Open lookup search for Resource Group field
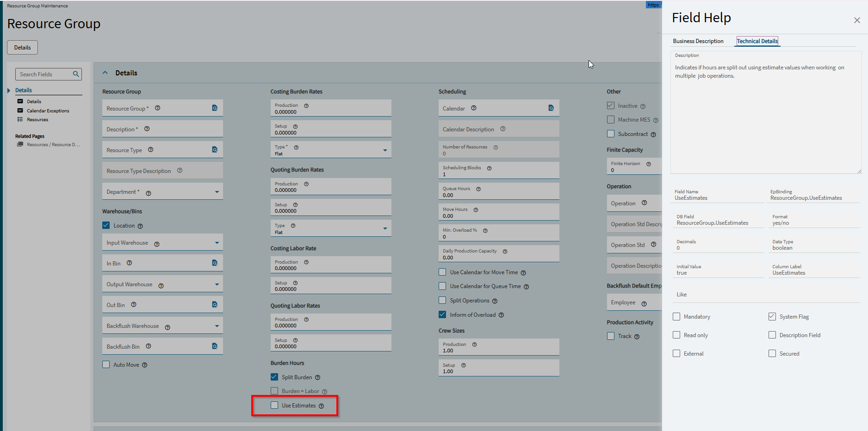 coord(215,108)
